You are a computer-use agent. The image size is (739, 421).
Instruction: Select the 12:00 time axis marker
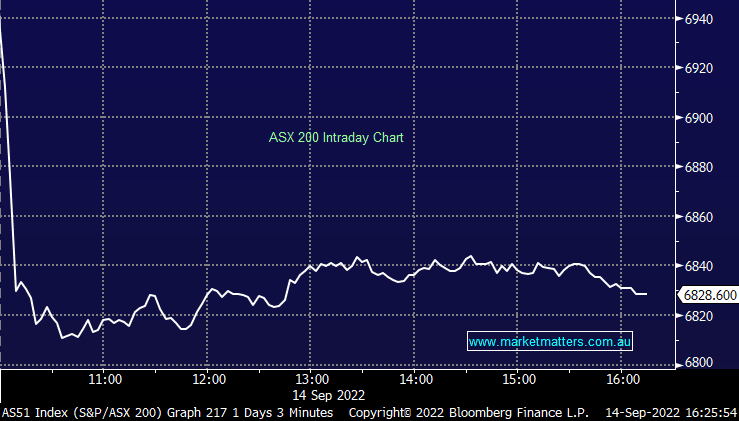pos(208,381)
